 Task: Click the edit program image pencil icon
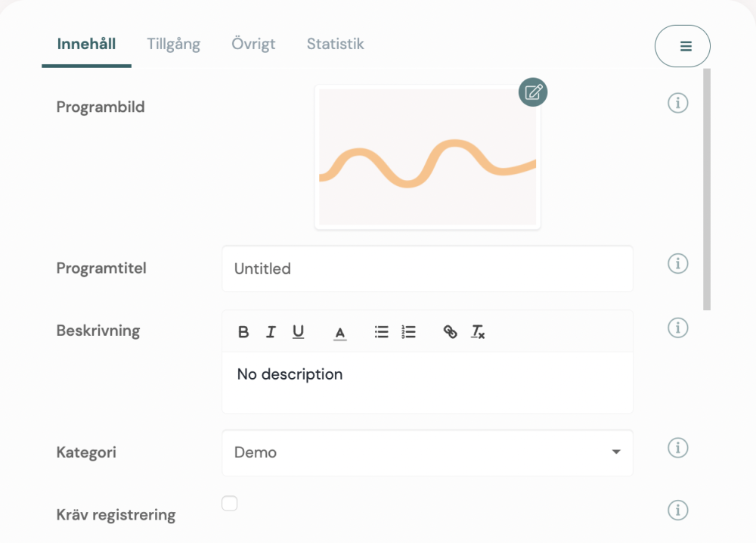[533, 92]
